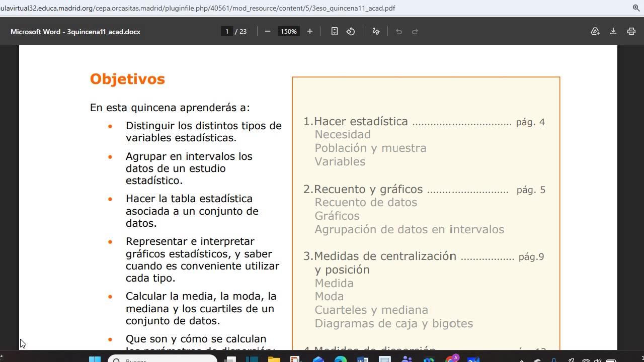Rotate the PDF counterclockwise
The image size is (644, 362).
[351, 31]
